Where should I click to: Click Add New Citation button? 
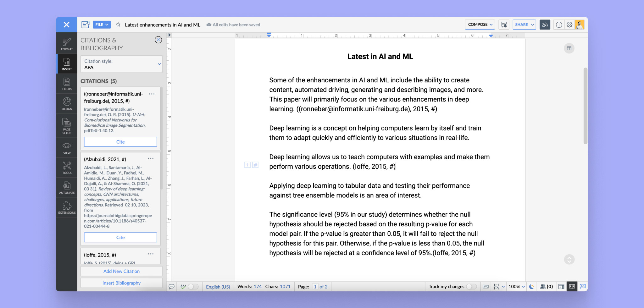tap(121, 271)
